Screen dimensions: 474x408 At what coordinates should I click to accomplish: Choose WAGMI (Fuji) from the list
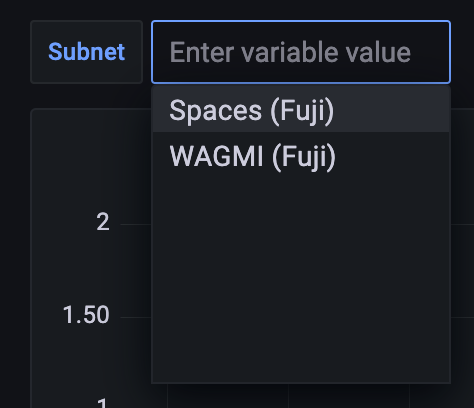301,156
